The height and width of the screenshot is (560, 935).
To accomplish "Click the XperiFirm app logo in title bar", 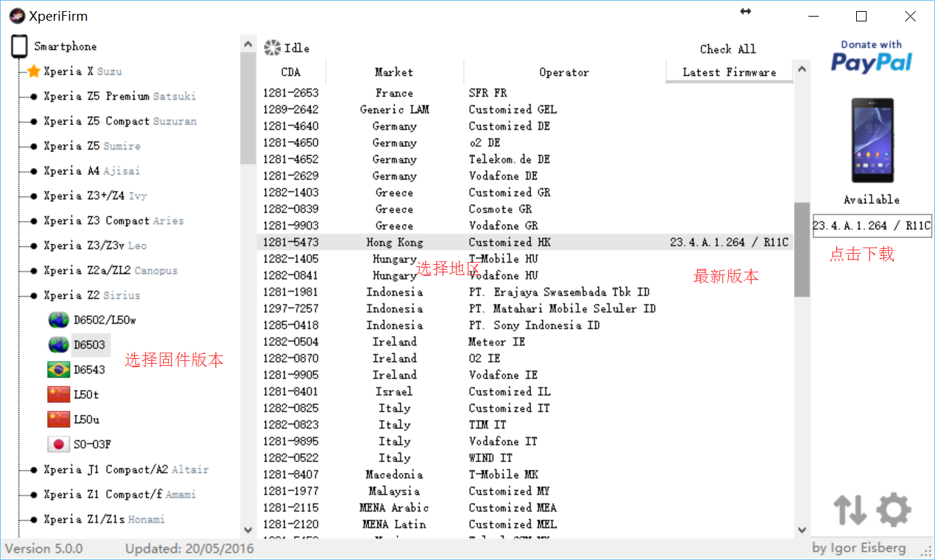I will [x=17, y=16].
